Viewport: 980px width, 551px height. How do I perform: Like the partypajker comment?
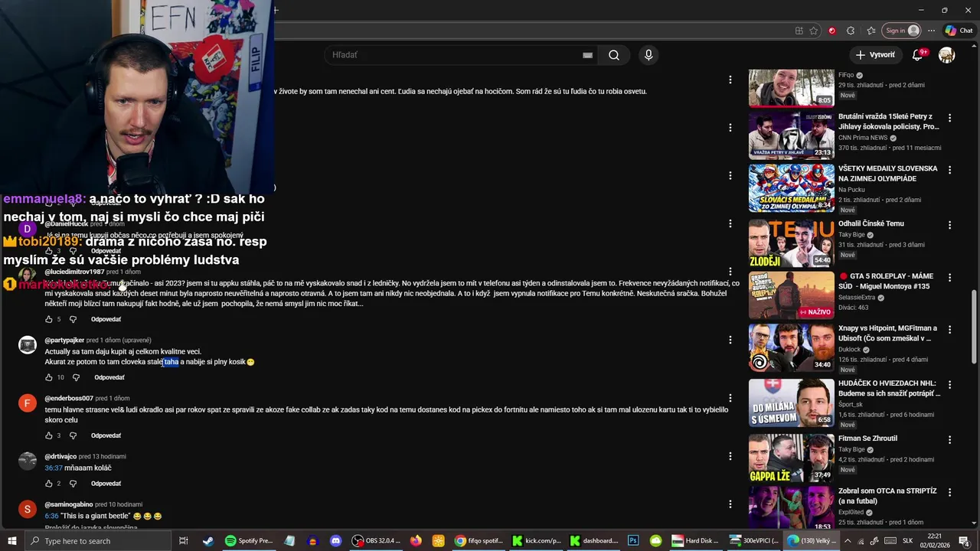pyautogui.click(x=49, y=377)
